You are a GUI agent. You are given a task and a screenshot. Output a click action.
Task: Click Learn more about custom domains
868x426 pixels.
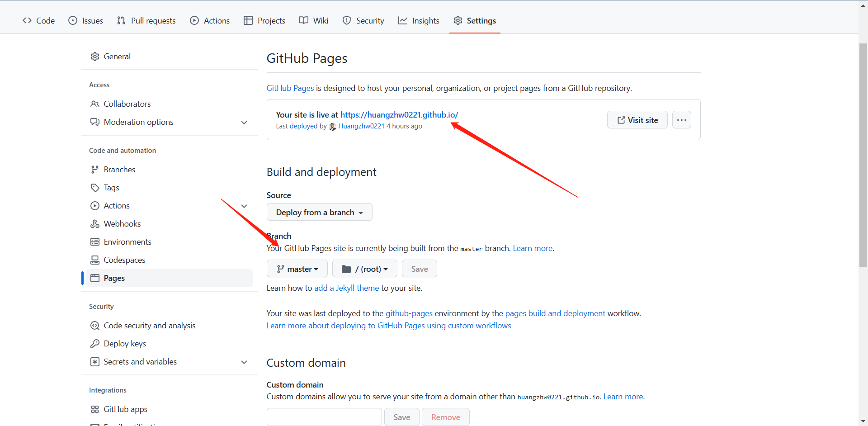click(x=623, y=397)
